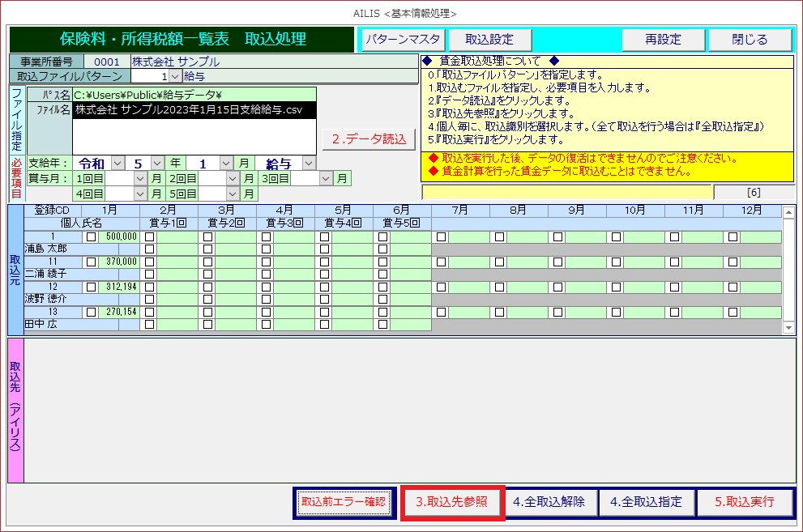803x532 pixels.
Task: Click 2.データ読込 to load data
Action: pyautogui.click(x=369, y=138)
